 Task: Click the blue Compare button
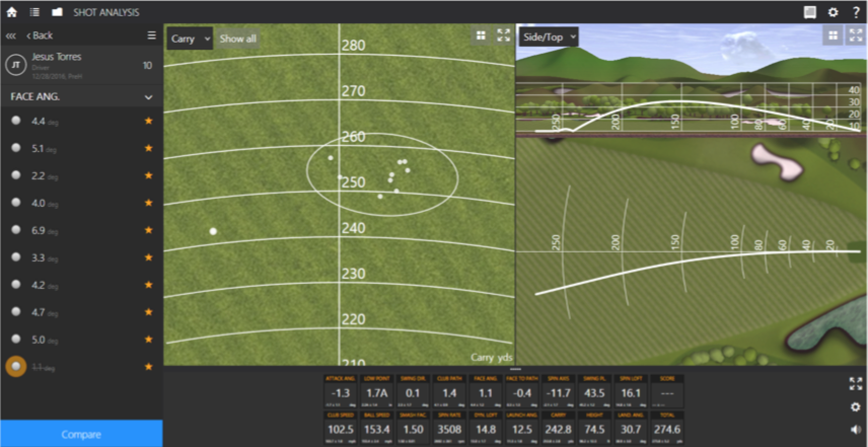click(x=81, y=434)
